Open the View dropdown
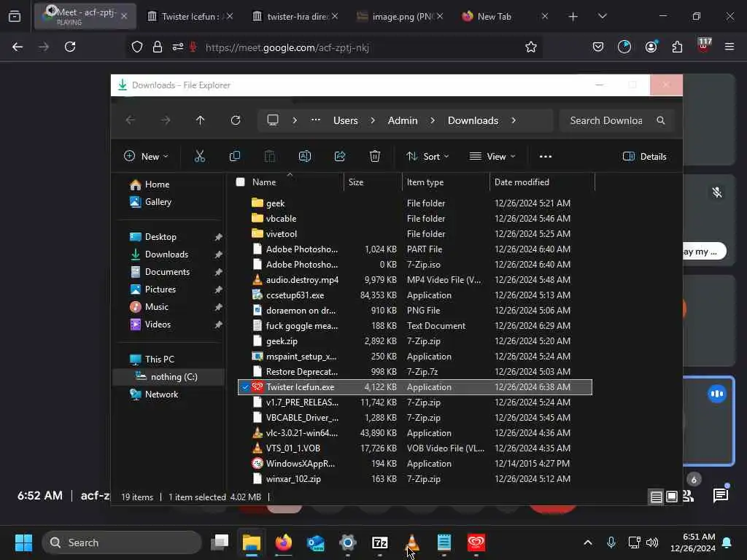This screenshot has width=747, height=560. (492, 156)
